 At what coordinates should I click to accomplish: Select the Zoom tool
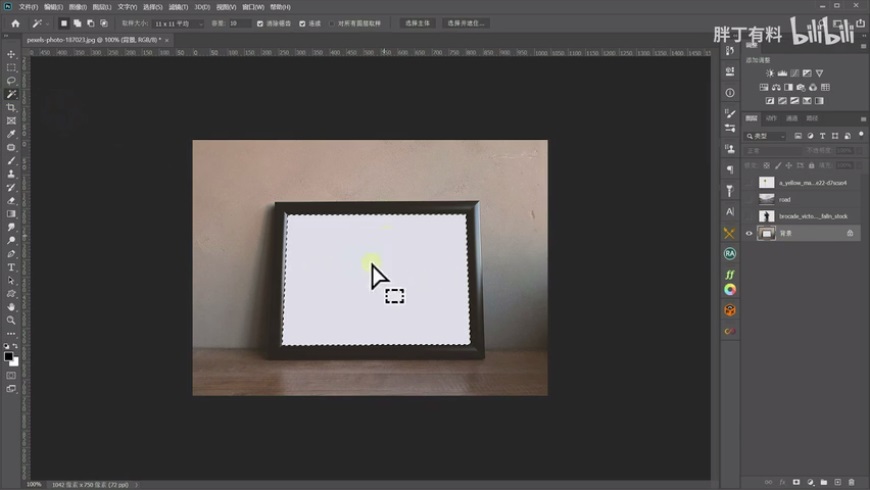(11, 320)
